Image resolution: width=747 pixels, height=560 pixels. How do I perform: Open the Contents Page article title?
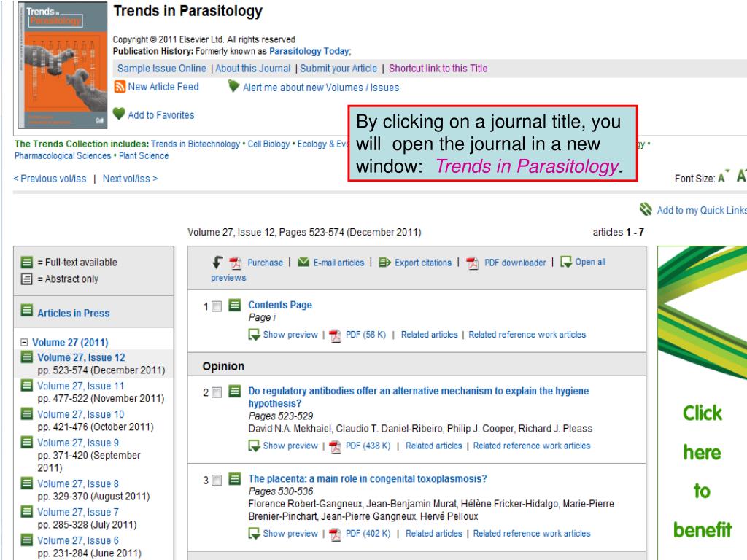pyautogui.click(x=280, y=305)
